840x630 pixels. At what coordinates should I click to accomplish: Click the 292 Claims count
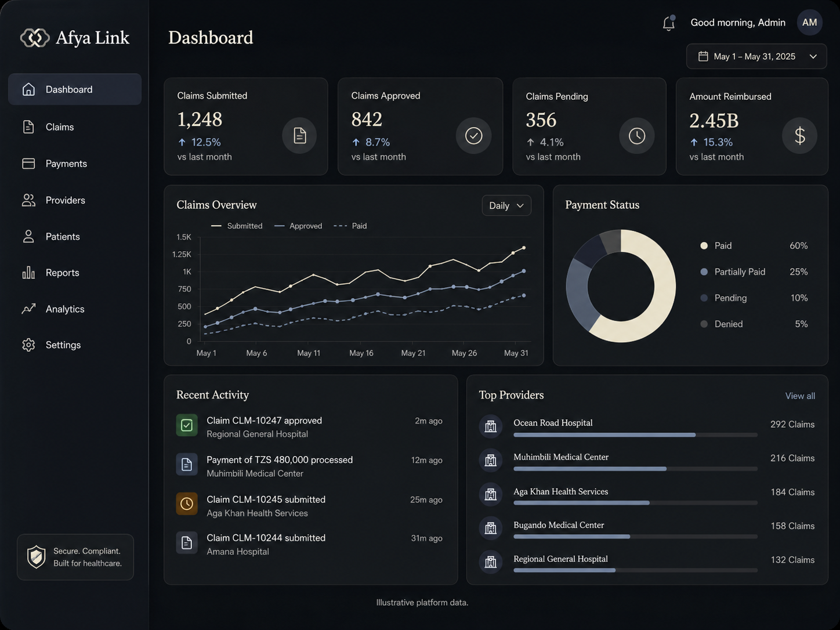(792, 424)
